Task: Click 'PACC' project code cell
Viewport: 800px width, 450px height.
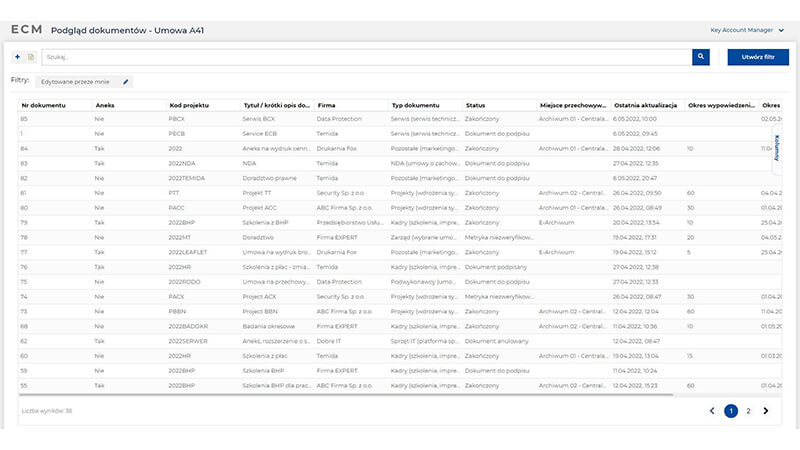Action: (x=177, y=208)
